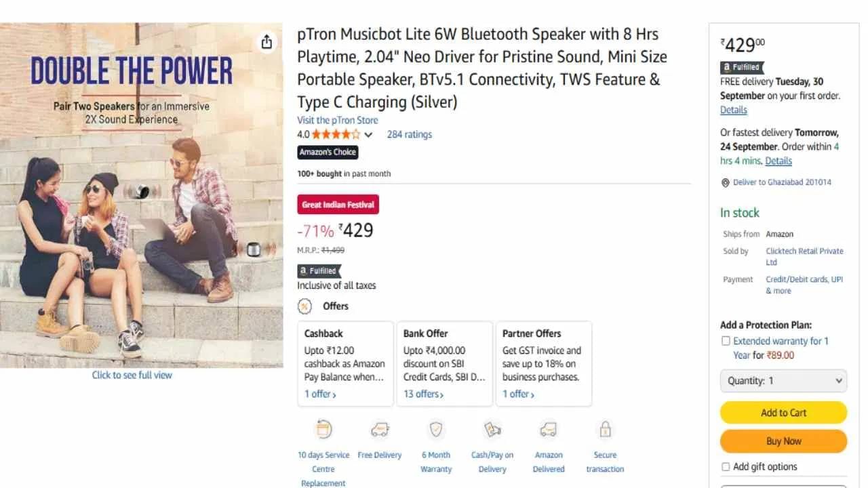Expand the 13 Bank Offers list
Viewport: 868px width, 488px height.
(x=422, y=393)
